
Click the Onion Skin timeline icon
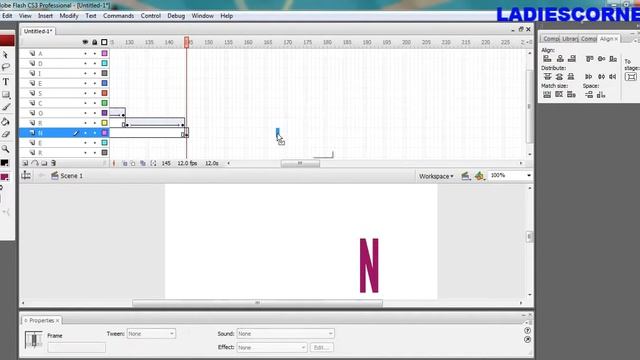[124, 163]
